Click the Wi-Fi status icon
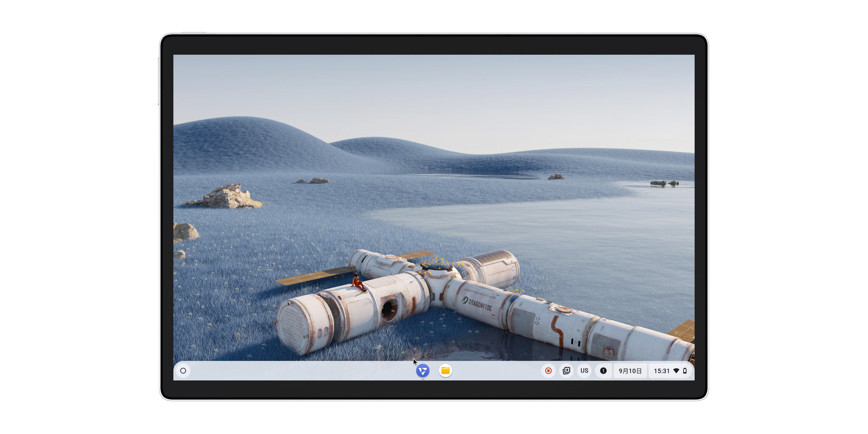The image size is (868, 434). [x=676, y=371]
